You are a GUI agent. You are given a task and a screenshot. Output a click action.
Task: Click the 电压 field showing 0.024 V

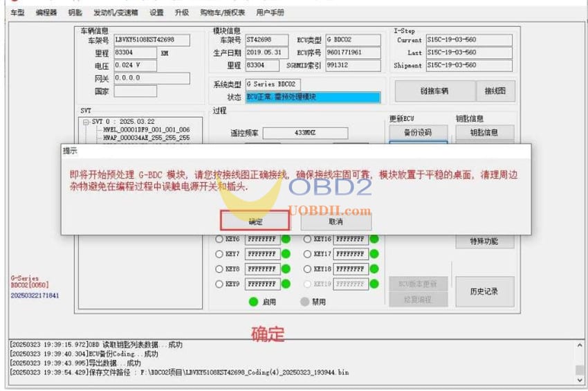(136, 65)
